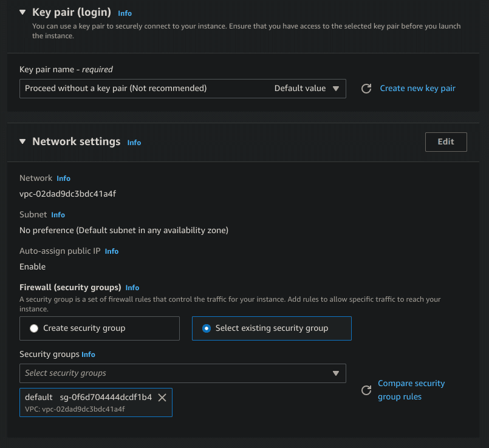Open the Info link beside Network

[63, 178]
